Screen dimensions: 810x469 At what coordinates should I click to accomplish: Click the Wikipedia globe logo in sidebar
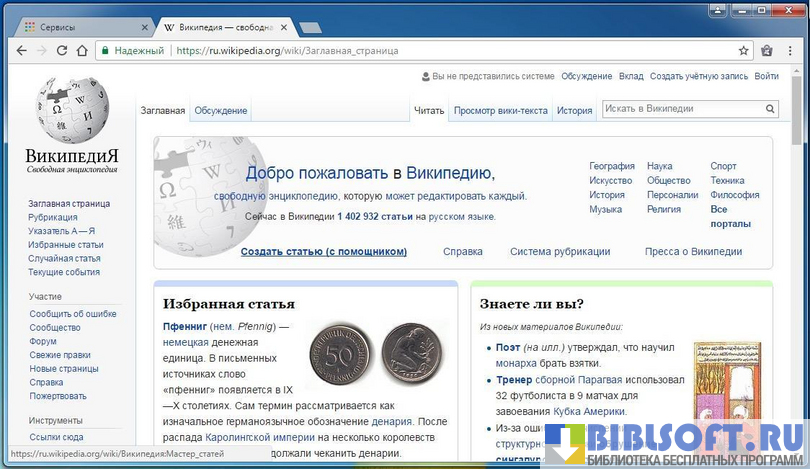tap(72, 110)
